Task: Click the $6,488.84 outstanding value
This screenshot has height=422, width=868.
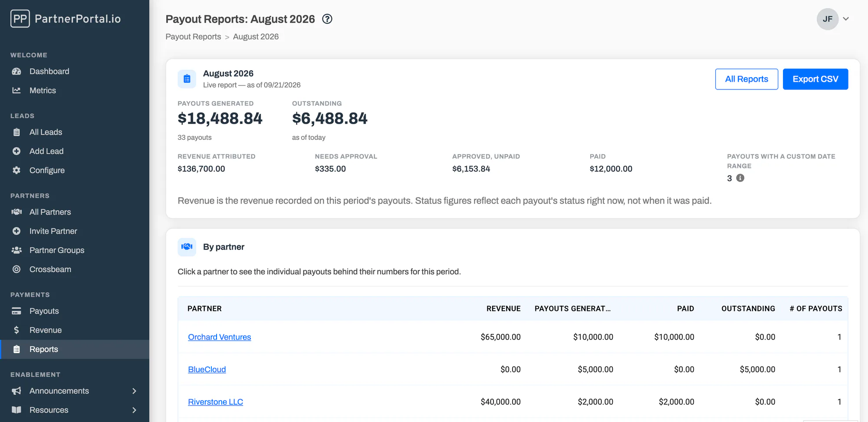Action: (x=330, y=118)
